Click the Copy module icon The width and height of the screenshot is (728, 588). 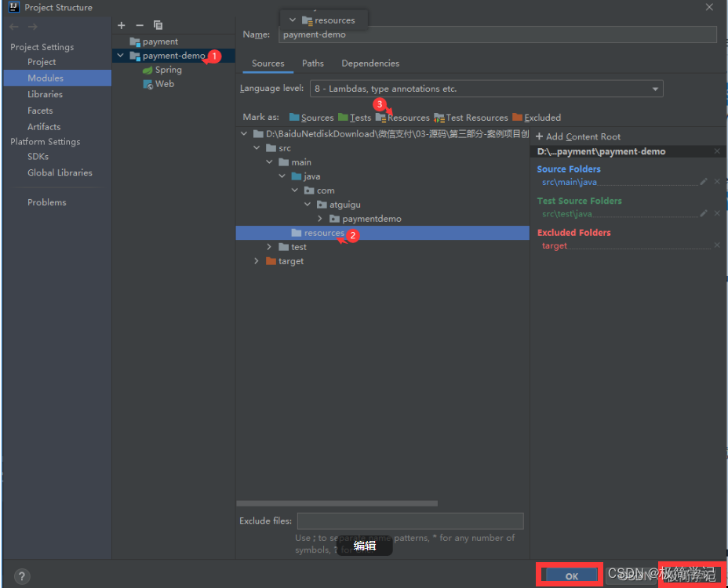(158, 25)
